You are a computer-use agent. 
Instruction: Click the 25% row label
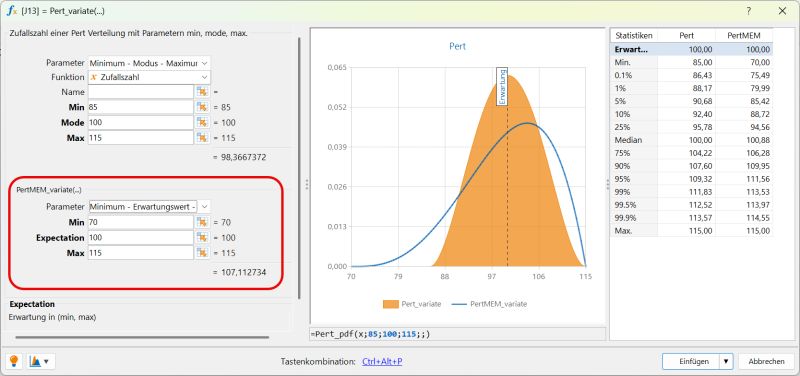tap(622, 127)
